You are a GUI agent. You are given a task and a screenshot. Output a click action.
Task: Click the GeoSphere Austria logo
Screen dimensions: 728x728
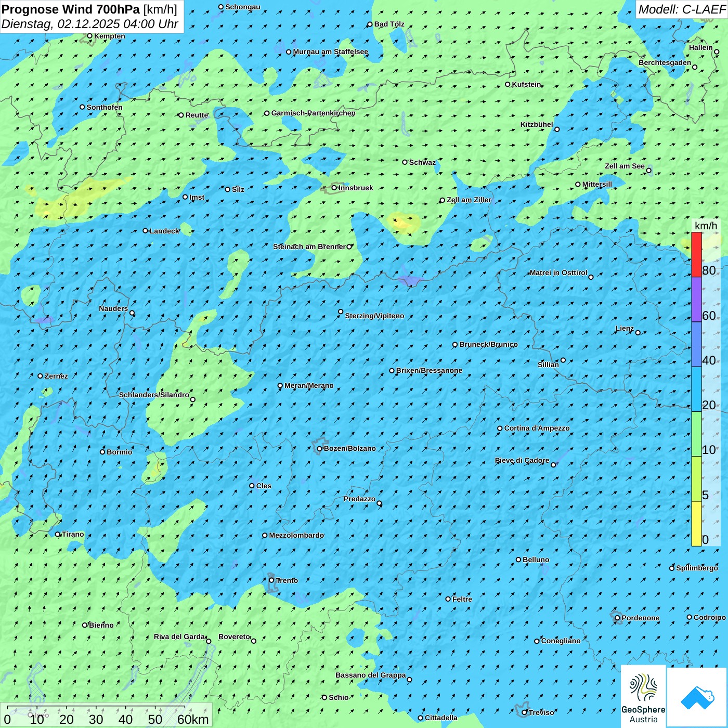(643, 696)
